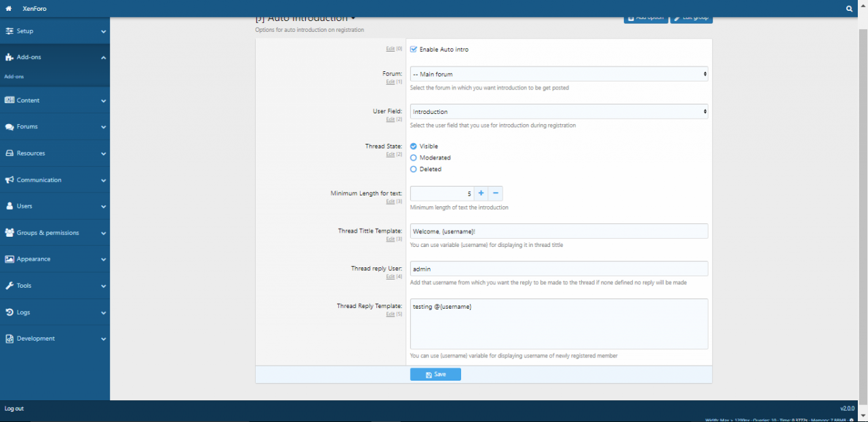Image resolution: width=868 pixels, height=422 pixels.
Task: Open the Communication menu label
Action: [x=39, y=180]
